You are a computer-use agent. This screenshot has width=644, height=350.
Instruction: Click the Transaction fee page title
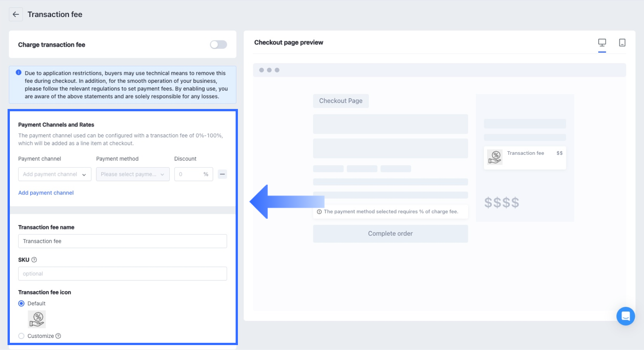click(x=55, y=14)
